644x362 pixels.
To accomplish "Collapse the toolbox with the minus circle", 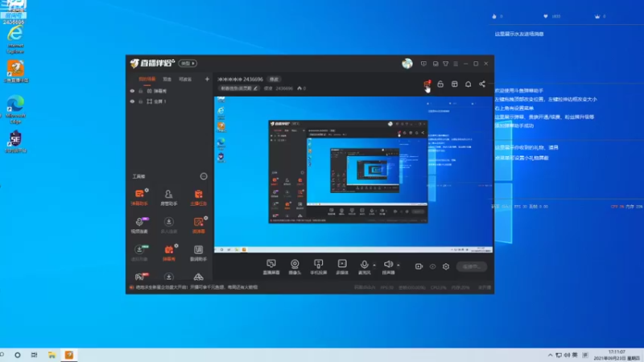I will (204, 176).
